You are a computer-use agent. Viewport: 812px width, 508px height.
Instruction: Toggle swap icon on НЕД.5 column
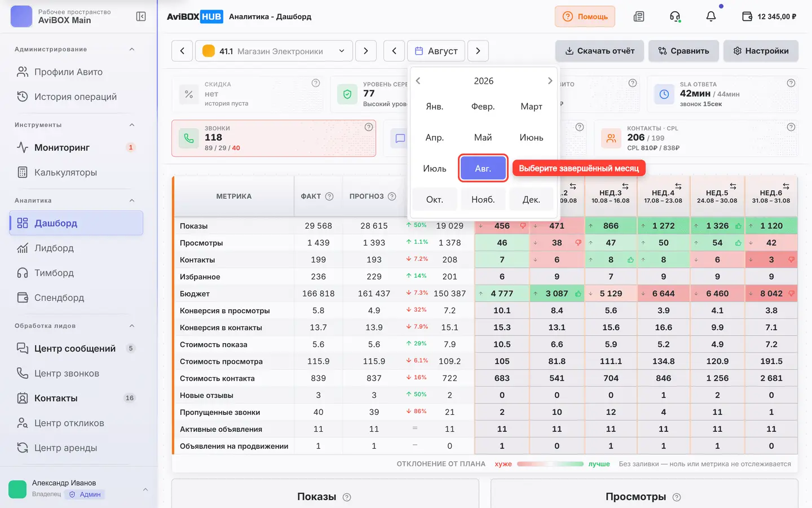(x=733, y=186)
